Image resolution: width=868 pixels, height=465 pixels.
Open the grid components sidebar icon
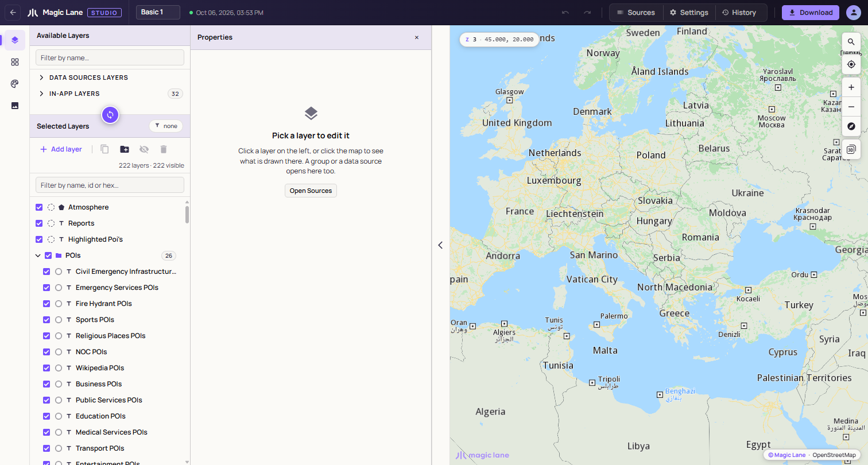[x=15, y=62]
